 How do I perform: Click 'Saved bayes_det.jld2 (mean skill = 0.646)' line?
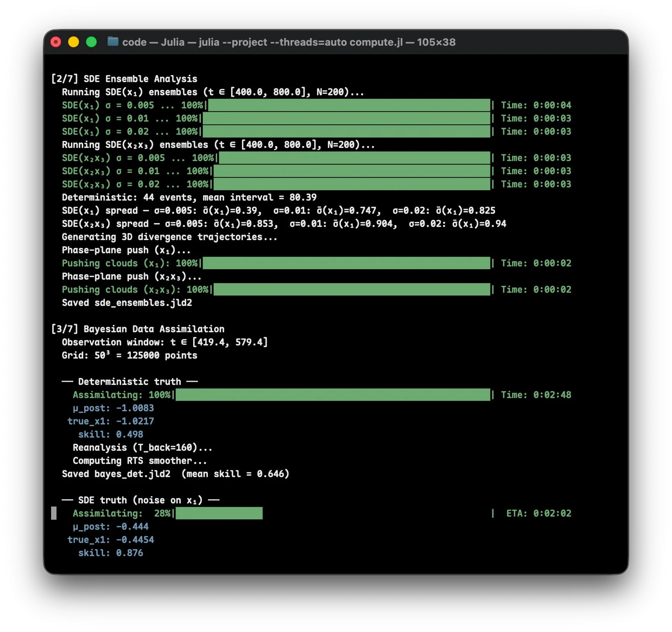coord(176,474)
